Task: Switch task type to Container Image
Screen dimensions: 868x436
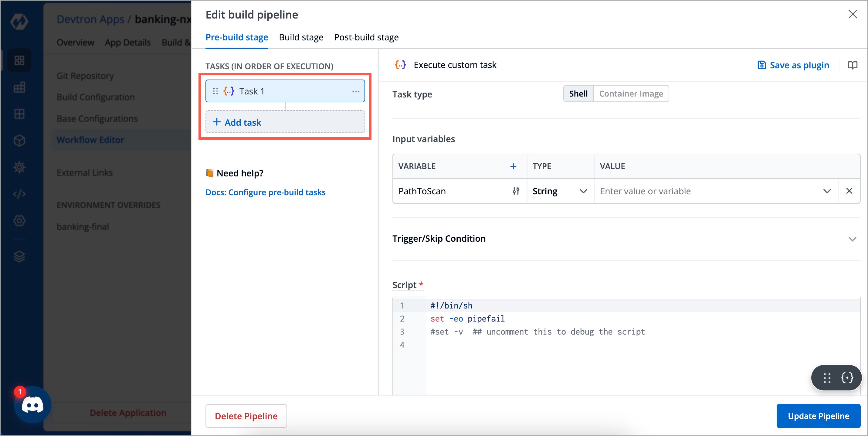Action: 631,94
